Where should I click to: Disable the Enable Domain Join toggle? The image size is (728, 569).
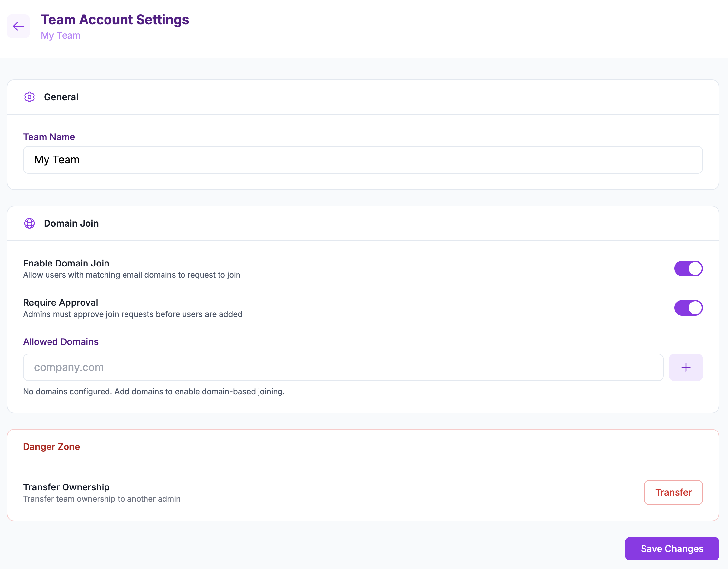[689, 268]
